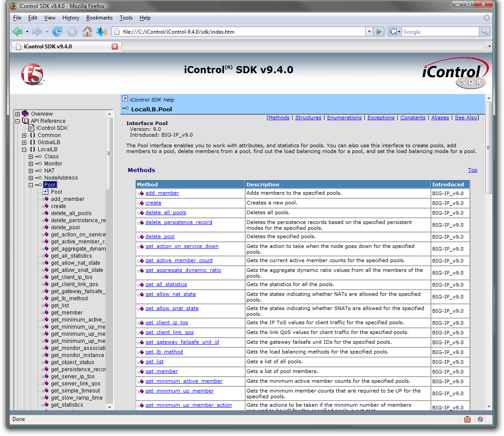Click the Google search engine icon

[x=393, y=31]
